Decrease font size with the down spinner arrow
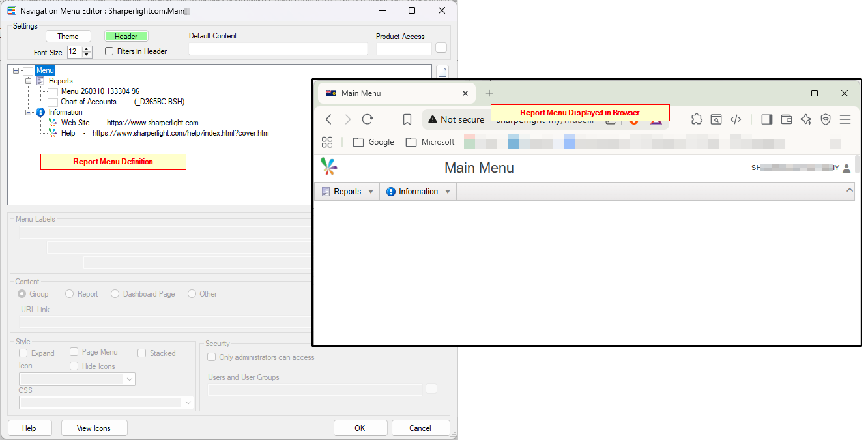Image resolution: width=868 pixels, height=440 pixels. click(x=87, y=55)
